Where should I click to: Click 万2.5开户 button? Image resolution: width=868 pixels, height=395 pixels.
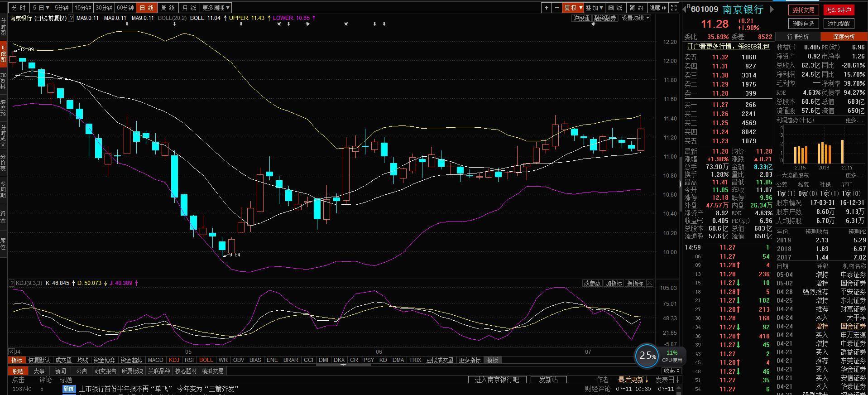839,10
